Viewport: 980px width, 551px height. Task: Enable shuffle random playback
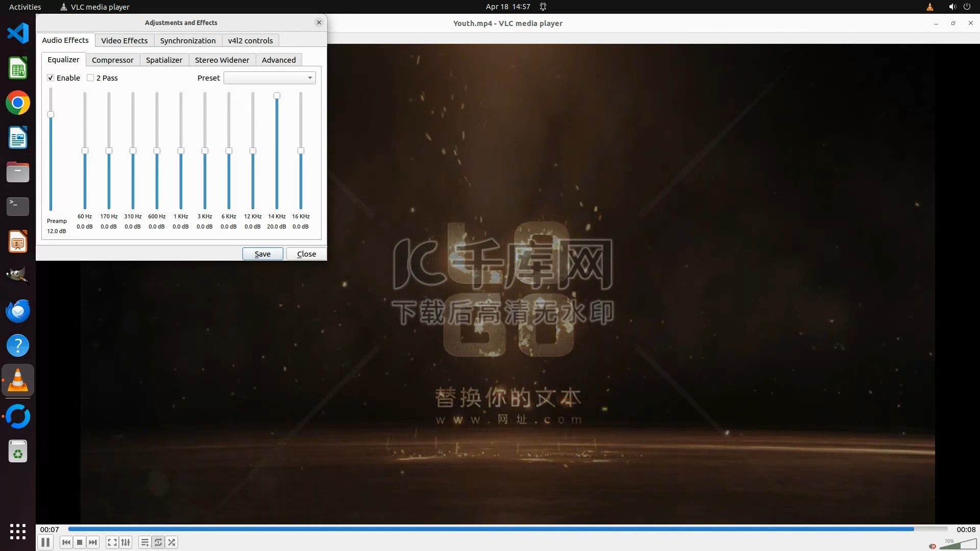(172, 542)
